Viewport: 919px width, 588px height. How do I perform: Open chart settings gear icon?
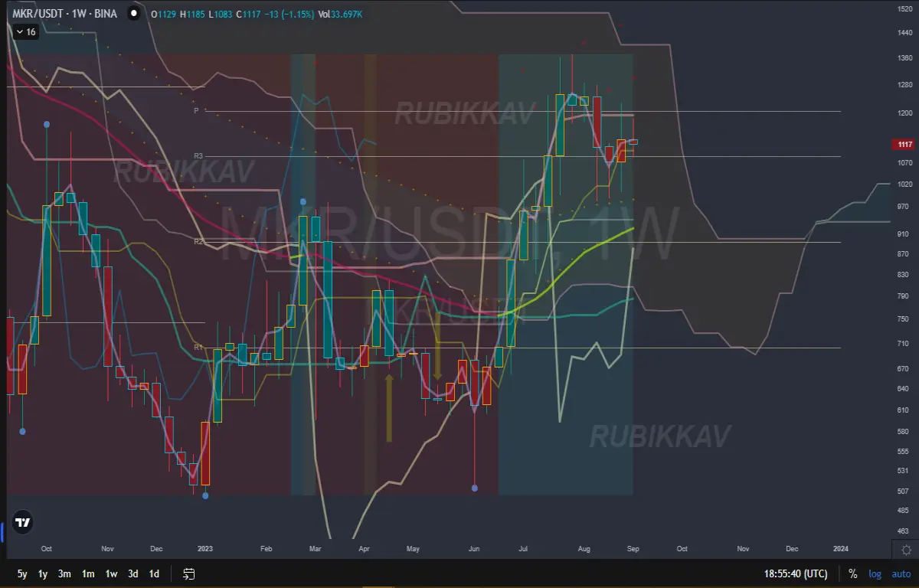pos(906,550)
